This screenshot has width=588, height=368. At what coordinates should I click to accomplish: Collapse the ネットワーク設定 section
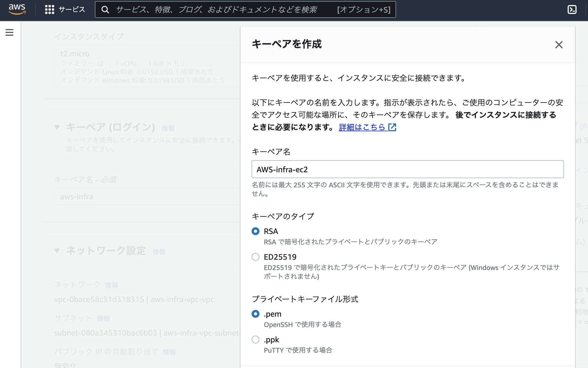pos(57,251)
